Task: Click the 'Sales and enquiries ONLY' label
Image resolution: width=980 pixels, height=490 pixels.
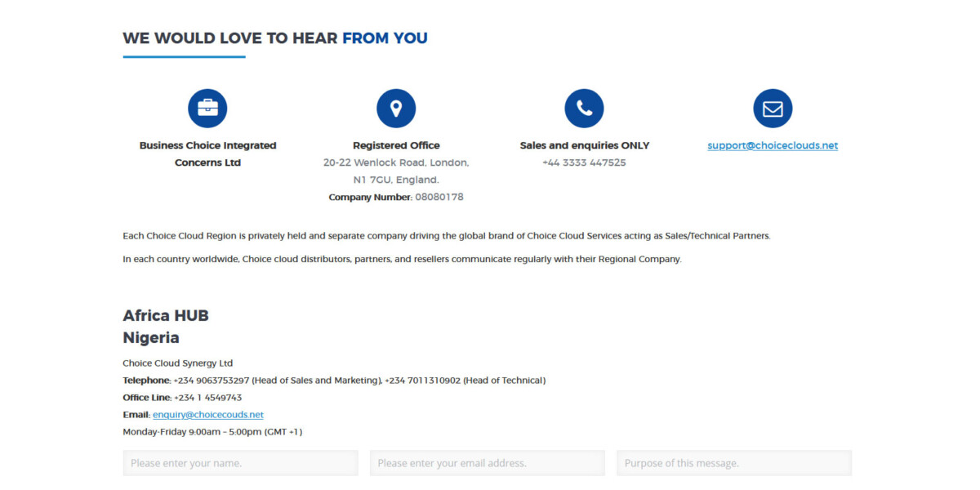Action: (584, 145)
